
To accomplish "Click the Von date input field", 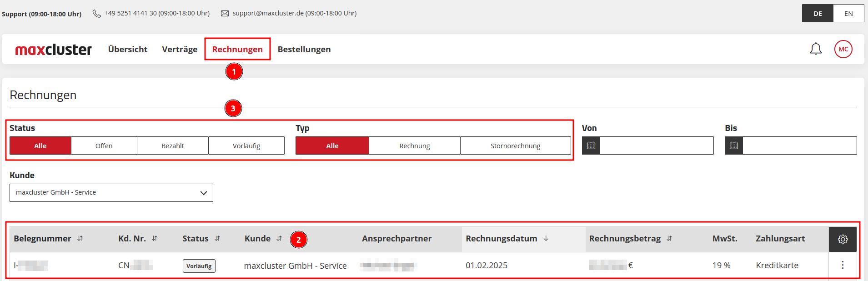I will click(x=657, y=146).
